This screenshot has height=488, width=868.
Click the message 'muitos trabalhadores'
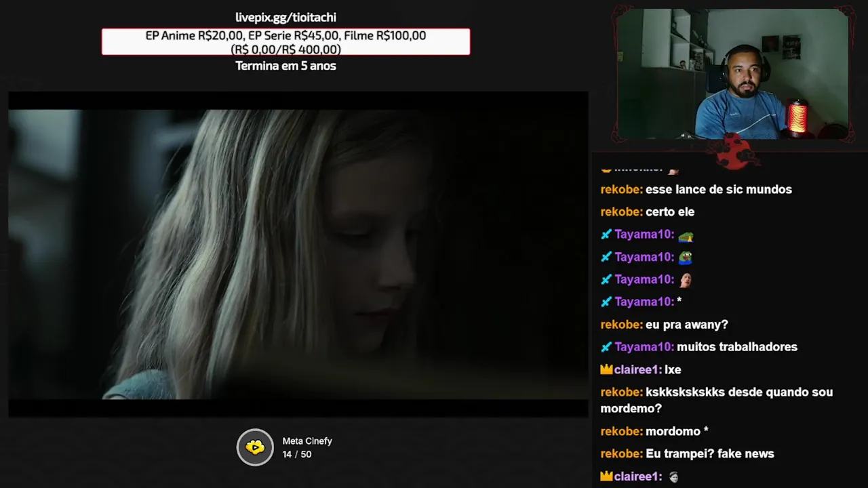coord(737,347)
